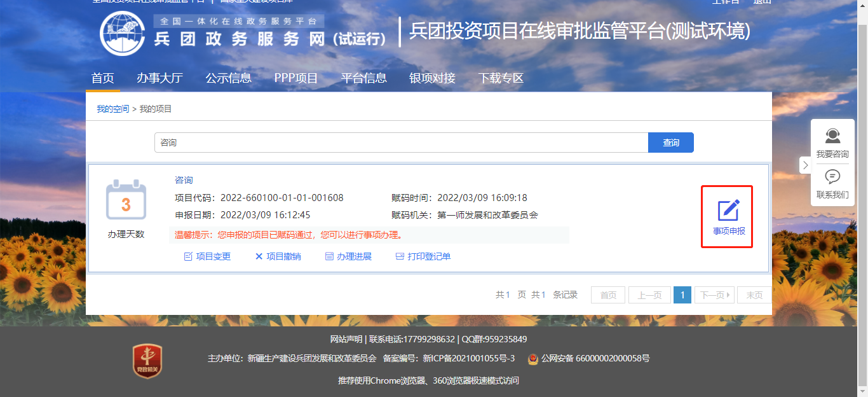Viewport: 868px width, 397px height.
Task: Open 项目变更 link
Action: click(x=207, y=256)
